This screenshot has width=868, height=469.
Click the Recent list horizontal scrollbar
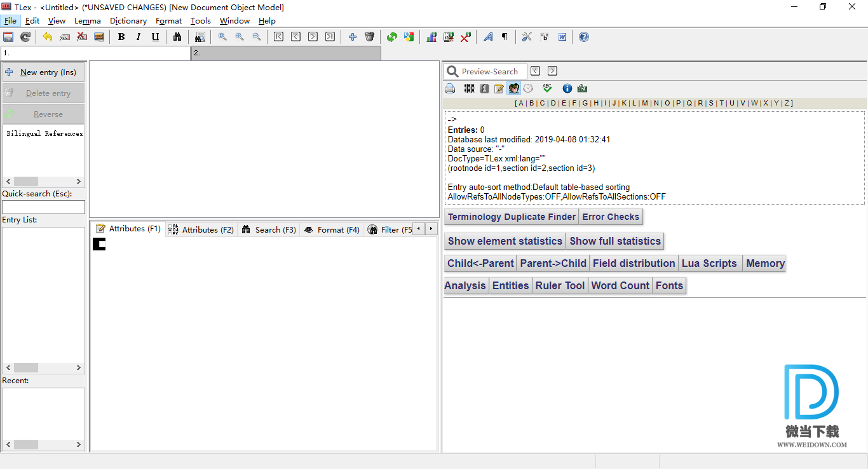tap(43, 445)
